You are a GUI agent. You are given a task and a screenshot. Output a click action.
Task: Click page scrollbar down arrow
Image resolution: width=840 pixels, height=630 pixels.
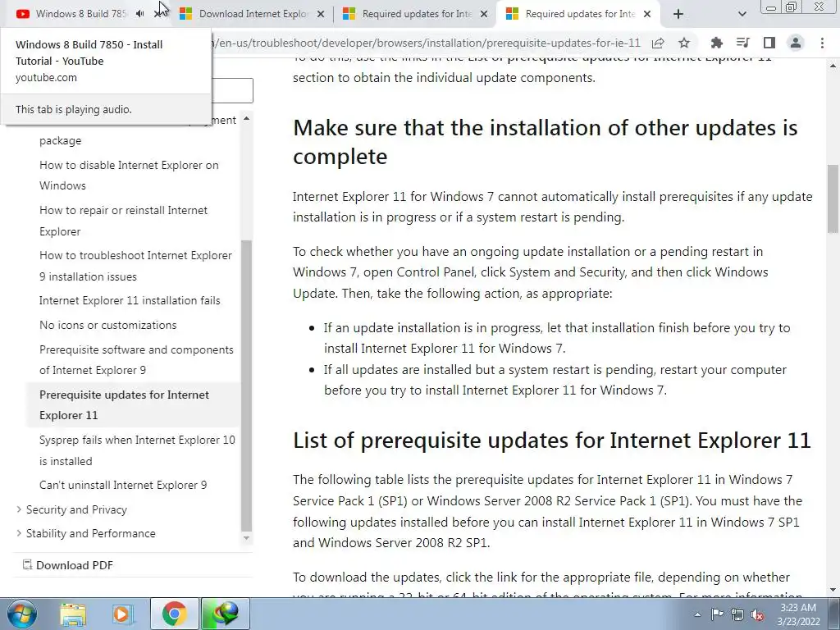click(833, 590)
